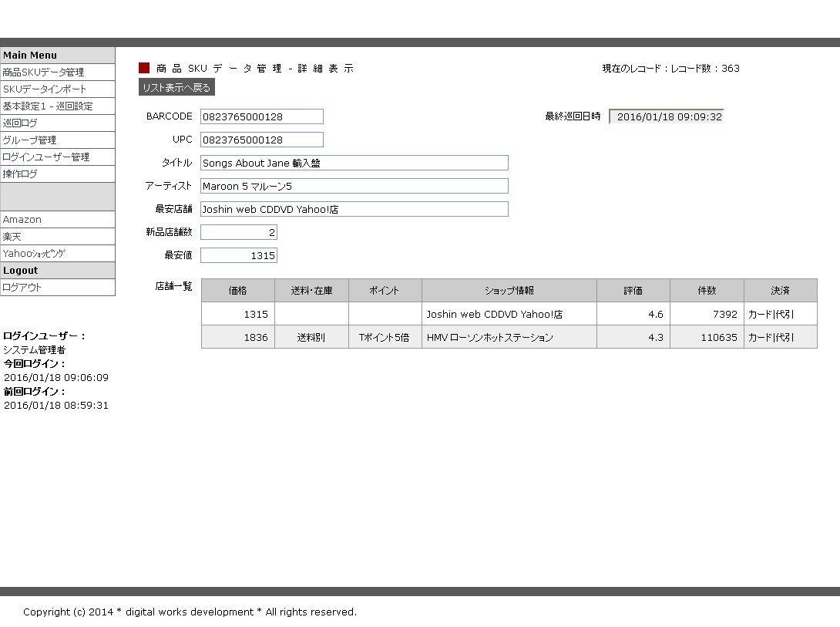Image resolution: width=840 pixels, height=627 pixels.
Task: Open ログインユーザー管理 menu item
Action: tap(57, 157)
